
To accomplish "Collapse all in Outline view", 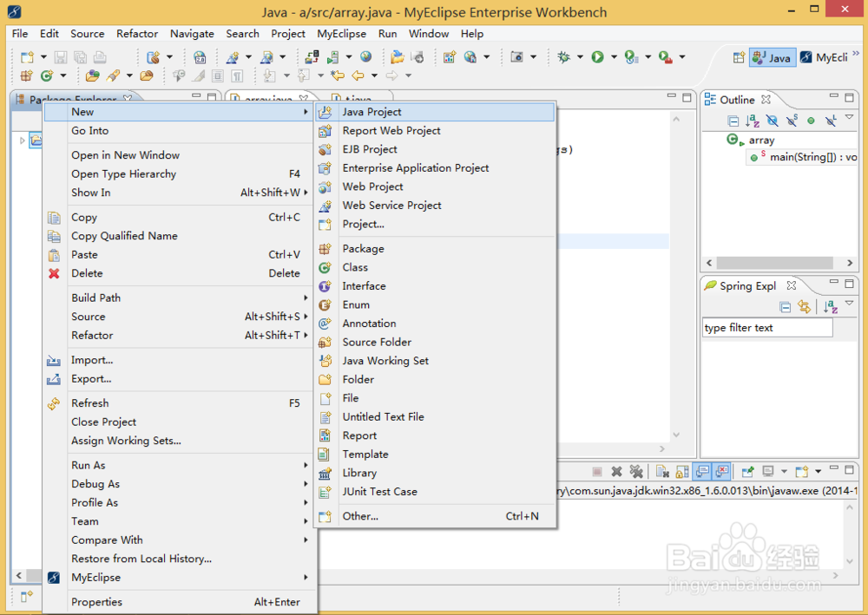I will click(x=733, y=121).
